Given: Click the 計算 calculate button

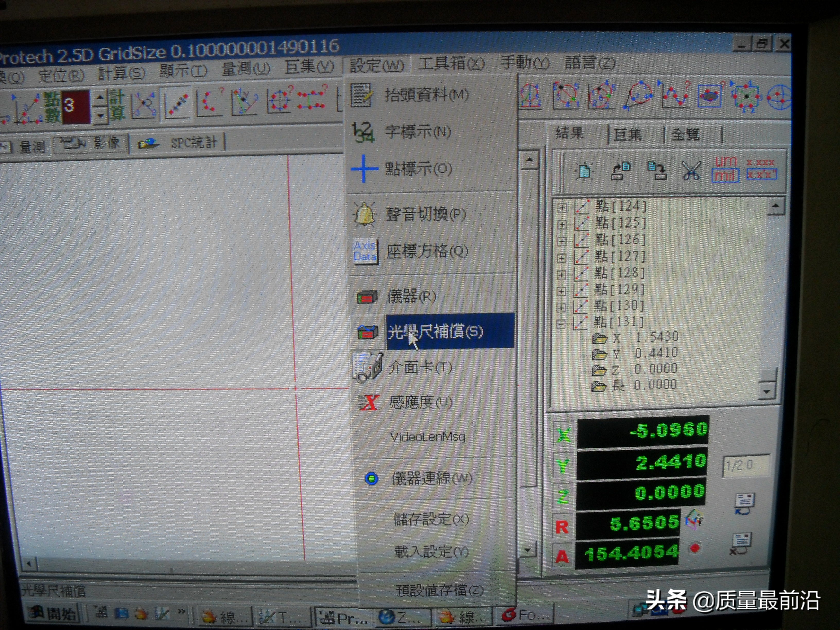Looking at the screenshot, I should (x=117, y=105).
